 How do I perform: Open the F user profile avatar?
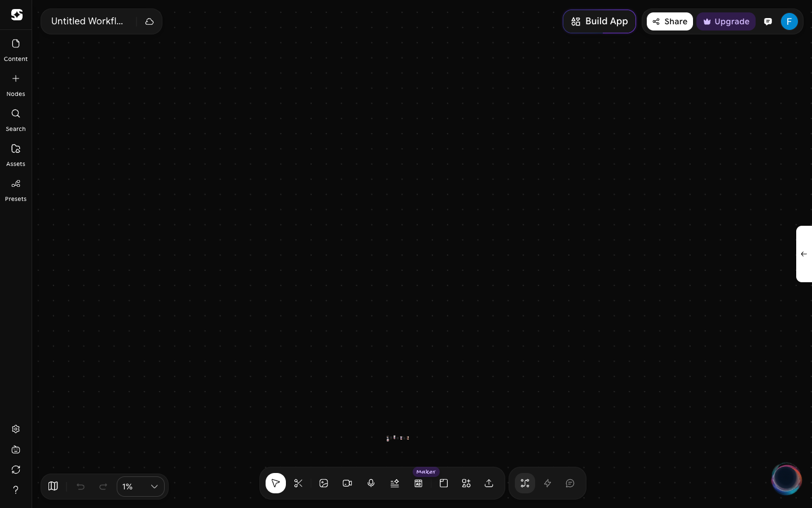(x=789, y=21)
